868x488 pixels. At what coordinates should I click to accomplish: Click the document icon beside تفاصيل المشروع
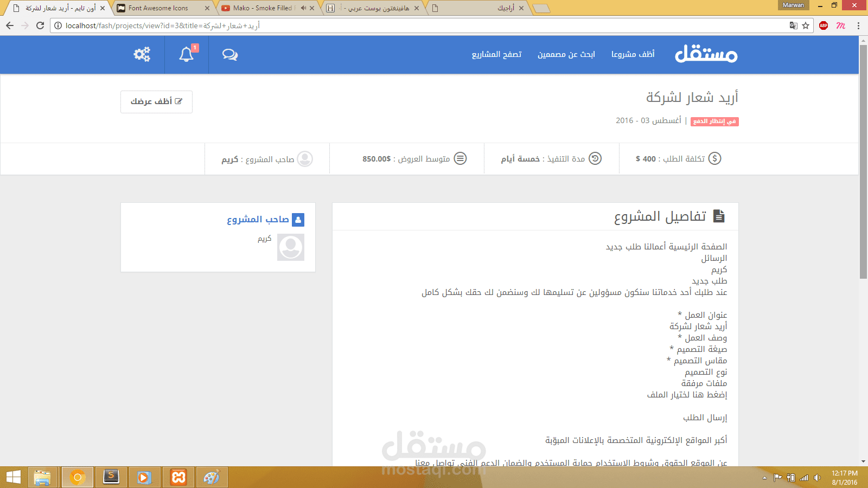[x=719, y=216]
